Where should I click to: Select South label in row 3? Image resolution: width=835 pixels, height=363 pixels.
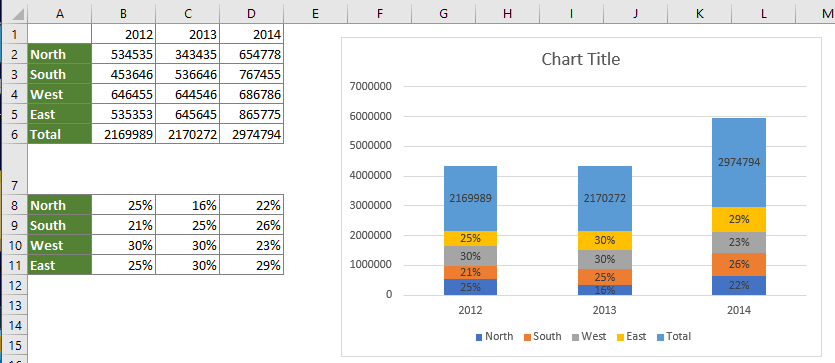tap(60, 75)
